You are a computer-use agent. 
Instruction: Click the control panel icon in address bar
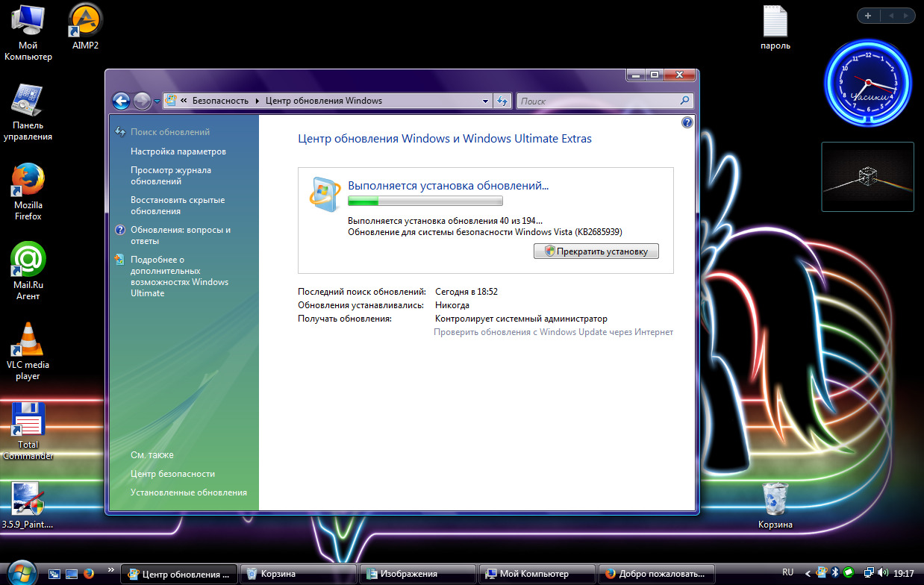point(171,101)
